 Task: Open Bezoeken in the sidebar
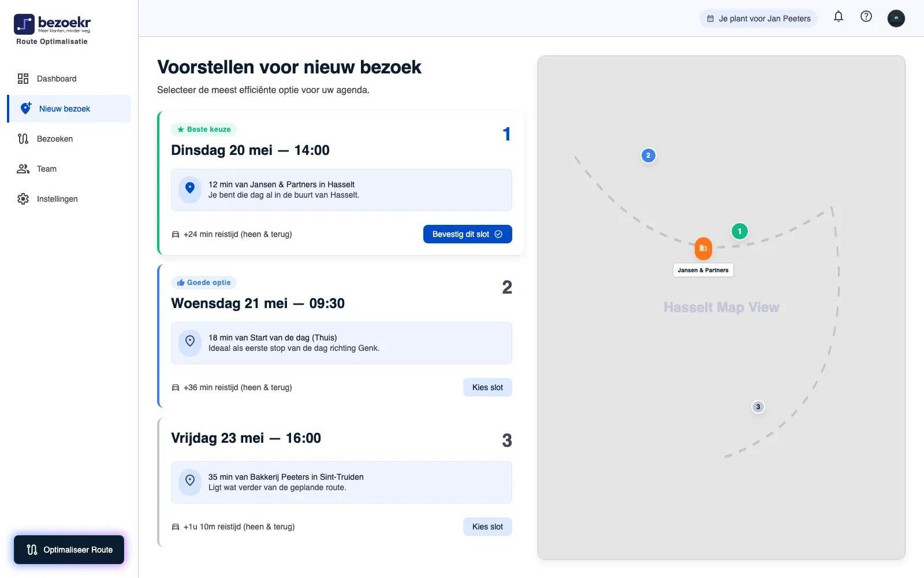[69, 139]
